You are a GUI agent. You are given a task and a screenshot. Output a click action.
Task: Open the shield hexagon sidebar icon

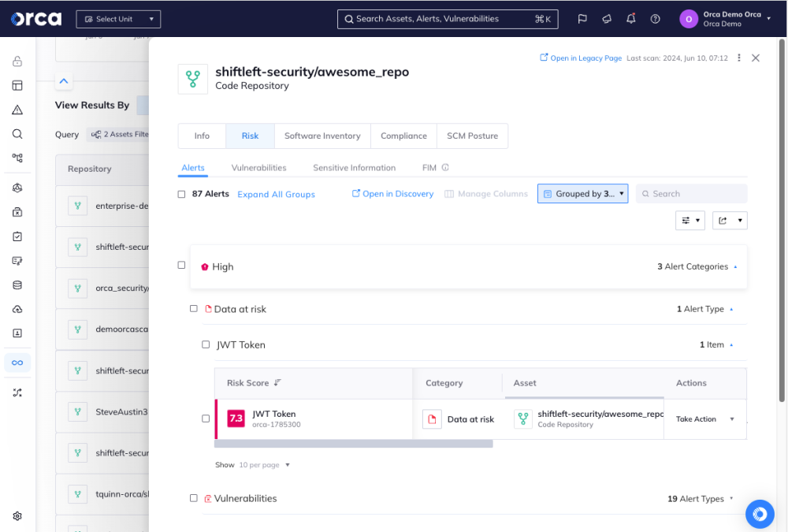pyautogui.click(x=17, y=188)
